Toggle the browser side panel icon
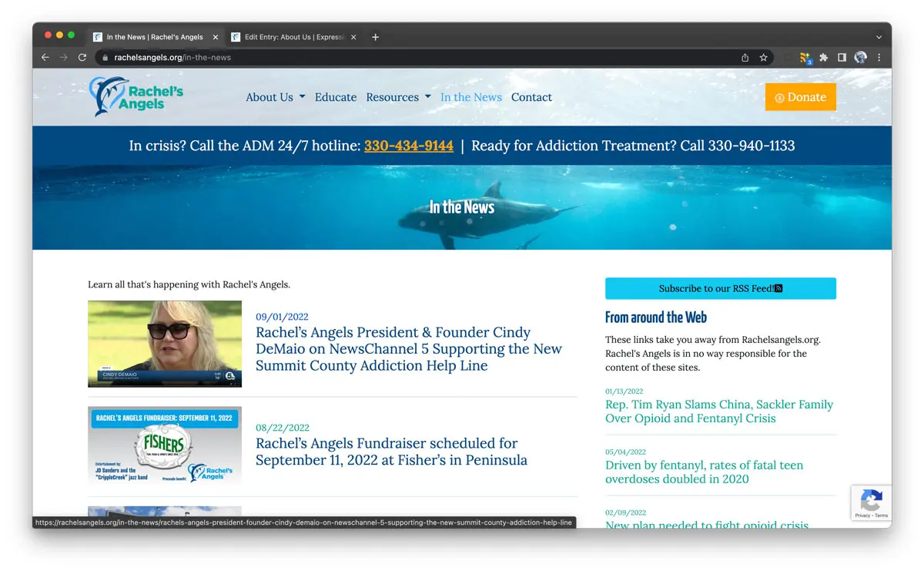Screen dimensions: 924x571 (842, 57)
